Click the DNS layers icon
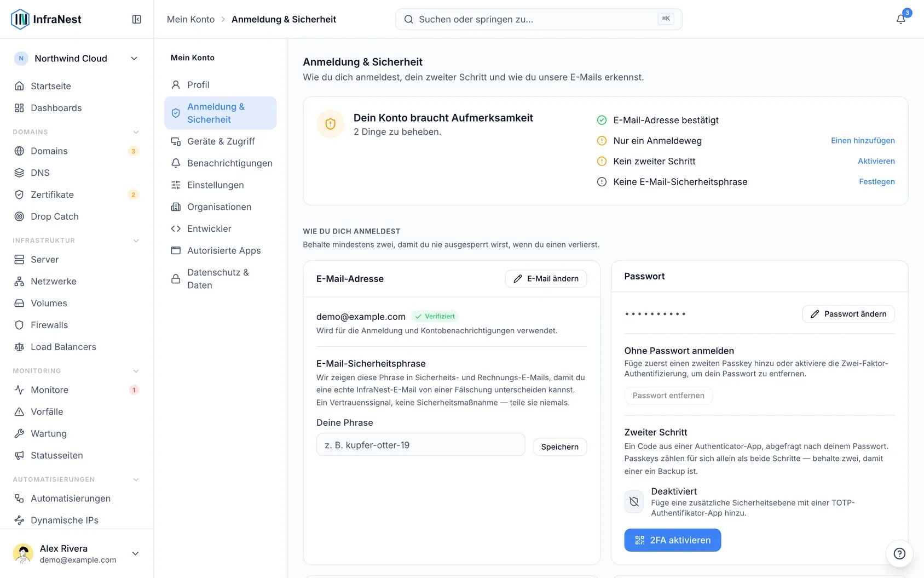This screenshot has height=578, width=924. 19,173
